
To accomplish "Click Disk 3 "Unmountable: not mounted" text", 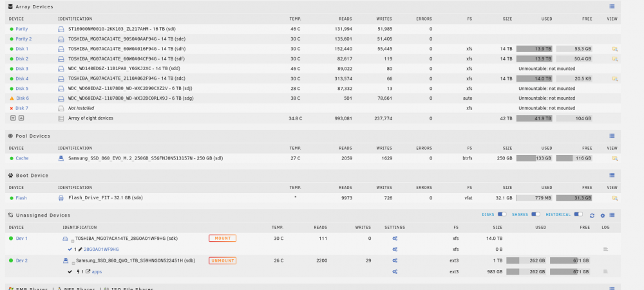I will coord(547,69).
